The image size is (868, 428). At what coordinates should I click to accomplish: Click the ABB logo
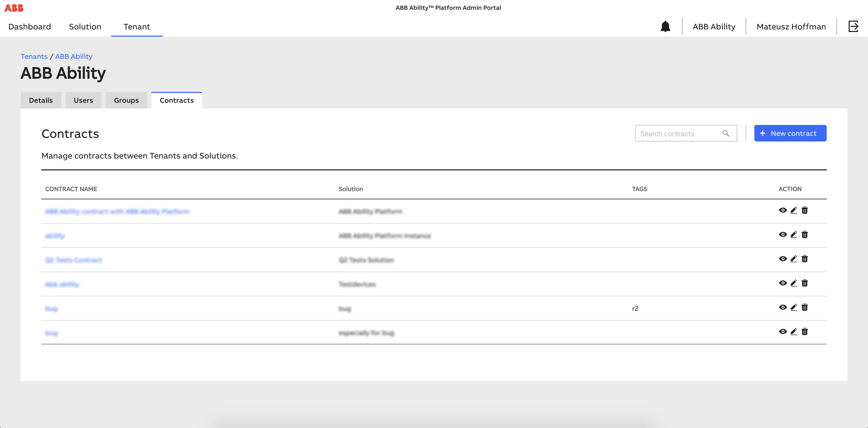click(x=14, y=8)
